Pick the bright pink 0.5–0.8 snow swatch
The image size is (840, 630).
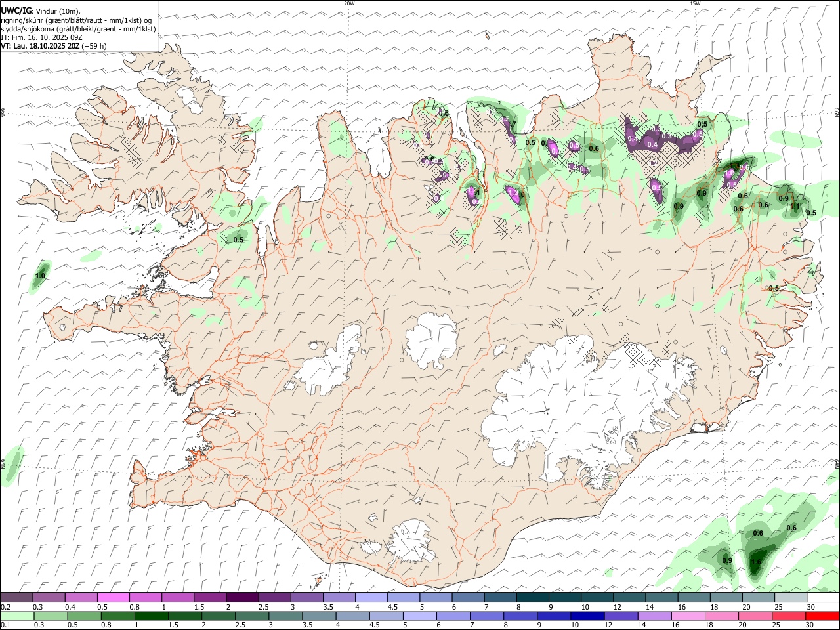(x=113, y=598)
